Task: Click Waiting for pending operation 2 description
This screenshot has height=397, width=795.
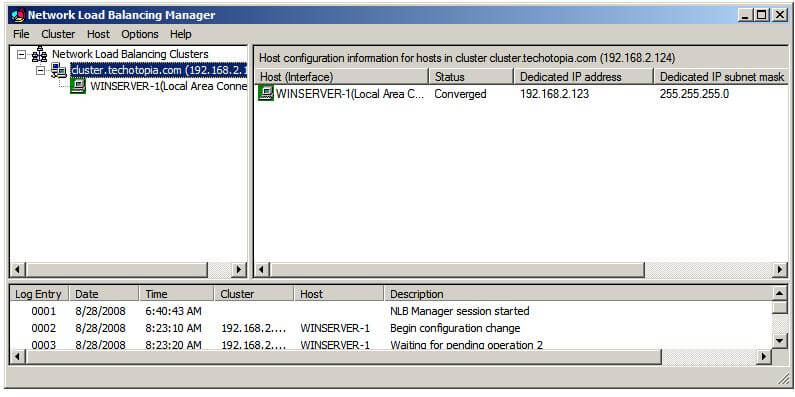Action: (x=466, y=345)
